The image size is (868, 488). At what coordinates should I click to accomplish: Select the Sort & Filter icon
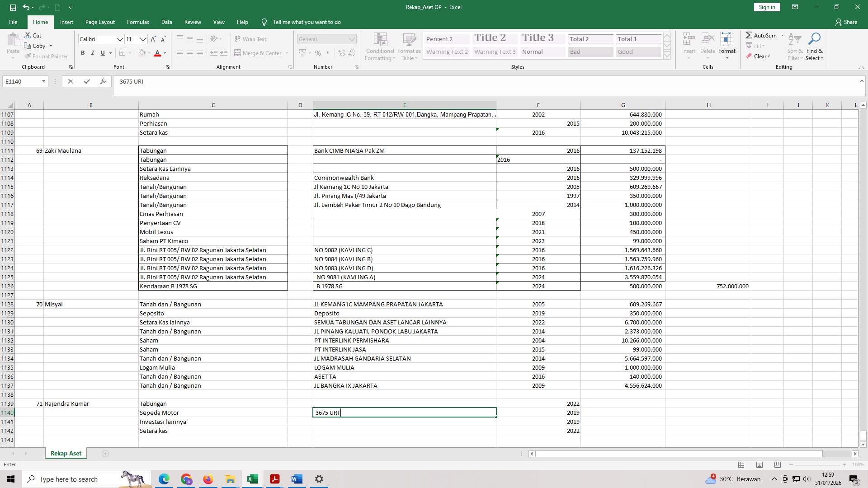794,47
